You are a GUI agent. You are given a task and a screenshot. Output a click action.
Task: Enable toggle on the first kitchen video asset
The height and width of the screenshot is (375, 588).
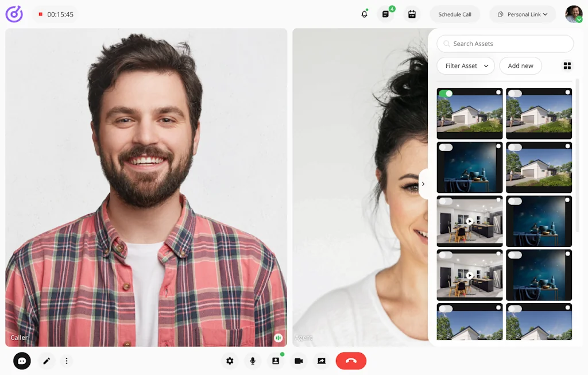[446, 202]
